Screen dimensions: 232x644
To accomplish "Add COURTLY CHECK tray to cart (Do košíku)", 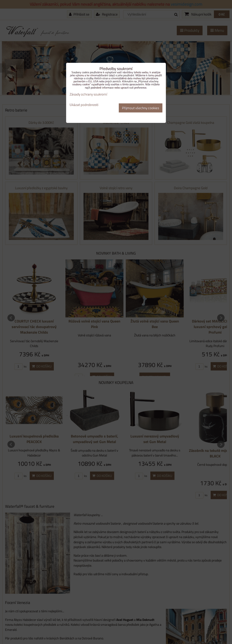I will click(42, 366).
